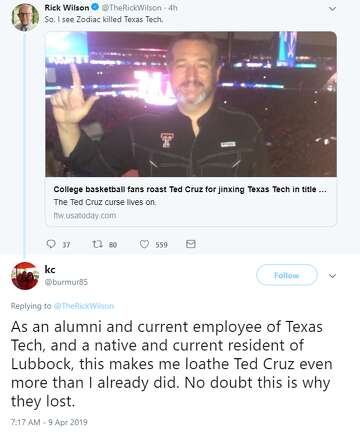Open the College basketball fans roast headline

(190, 189)
